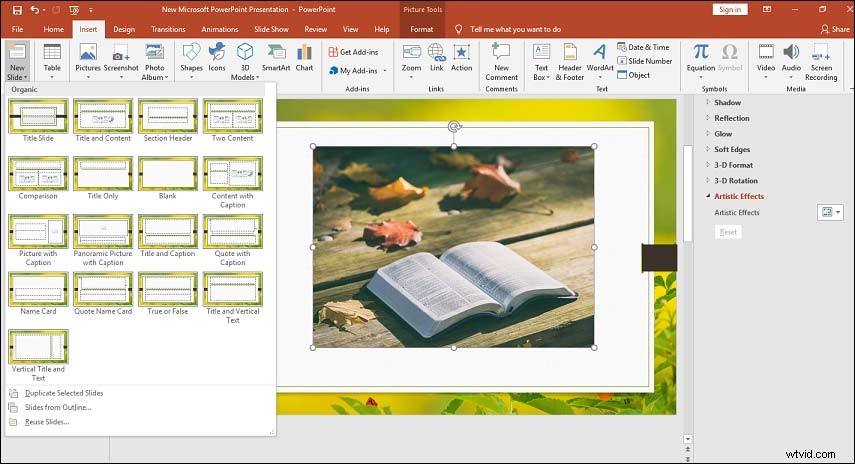Switch to the Home tab
The width and height of the screenshot is (855, 464).
(53, 29)
